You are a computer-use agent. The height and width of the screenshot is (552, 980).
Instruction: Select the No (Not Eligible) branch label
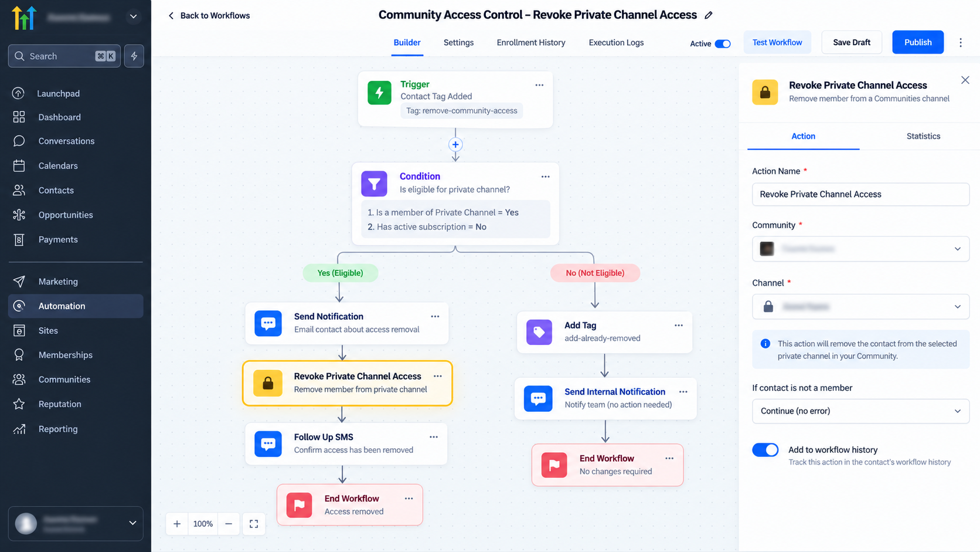[x=595, y=273]
